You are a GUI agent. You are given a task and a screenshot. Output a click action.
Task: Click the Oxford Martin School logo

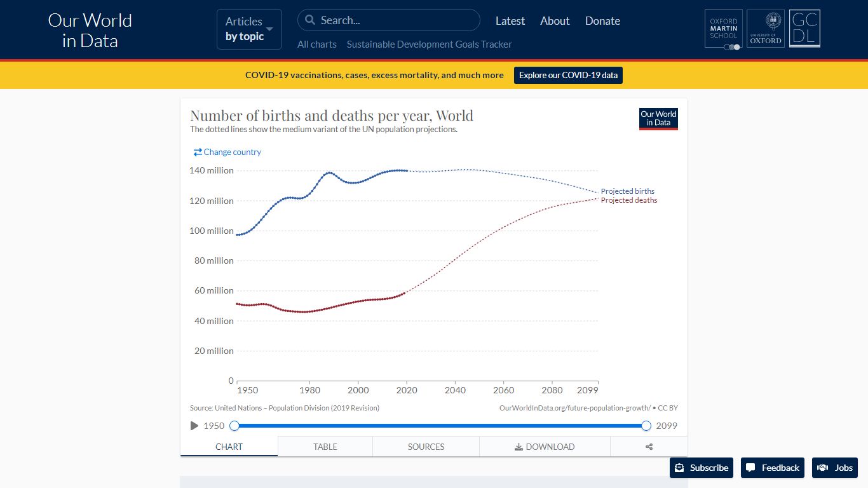724,29
